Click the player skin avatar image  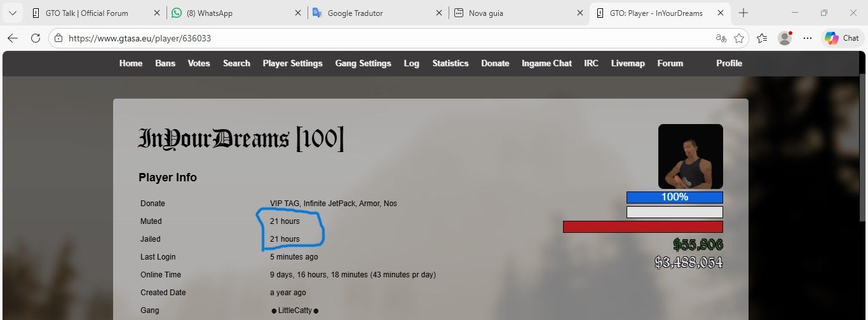[x=690, y=156]
